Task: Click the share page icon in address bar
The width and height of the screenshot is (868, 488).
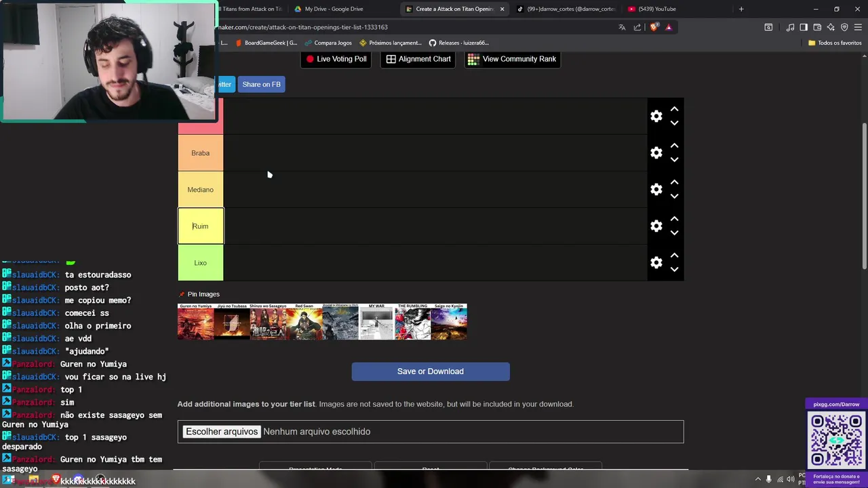Action: (637, 27)
